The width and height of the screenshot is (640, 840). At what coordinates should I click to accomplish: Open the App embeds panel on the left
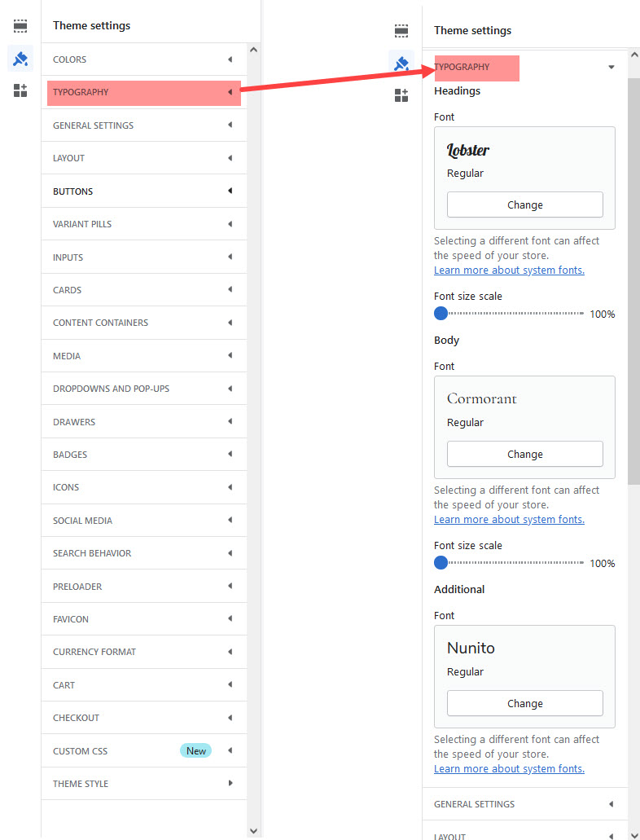pyautogui.click(x=20, y=91)
